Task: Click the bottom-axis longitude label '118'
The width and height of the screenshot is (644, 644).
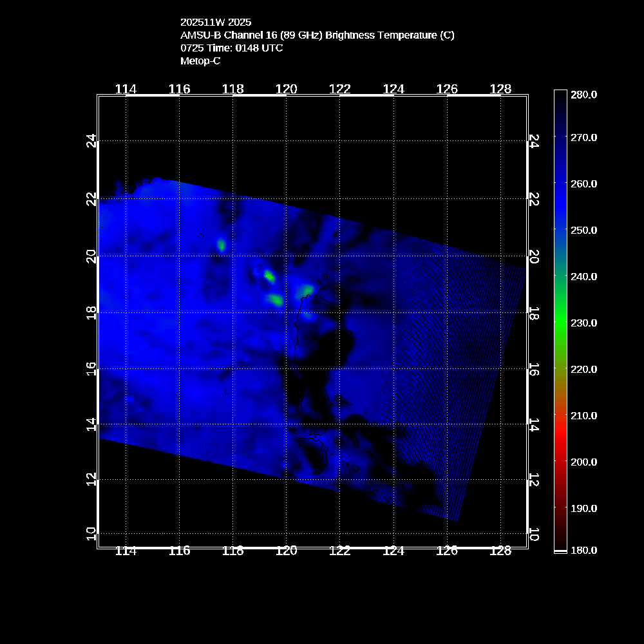Action: pos(233,551)
